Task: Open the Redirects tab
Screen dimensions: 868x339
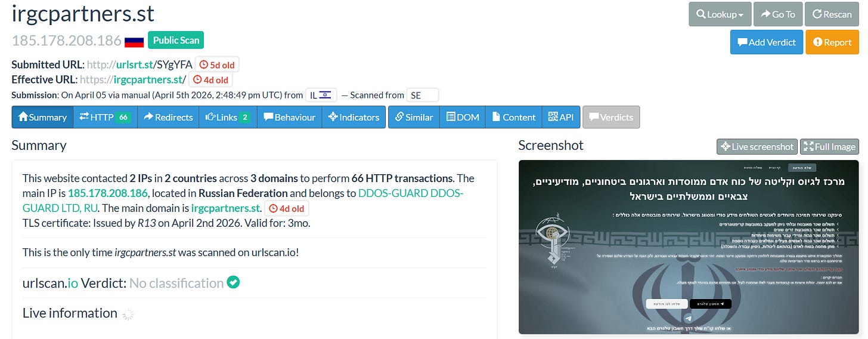Action: coord(168,117)
